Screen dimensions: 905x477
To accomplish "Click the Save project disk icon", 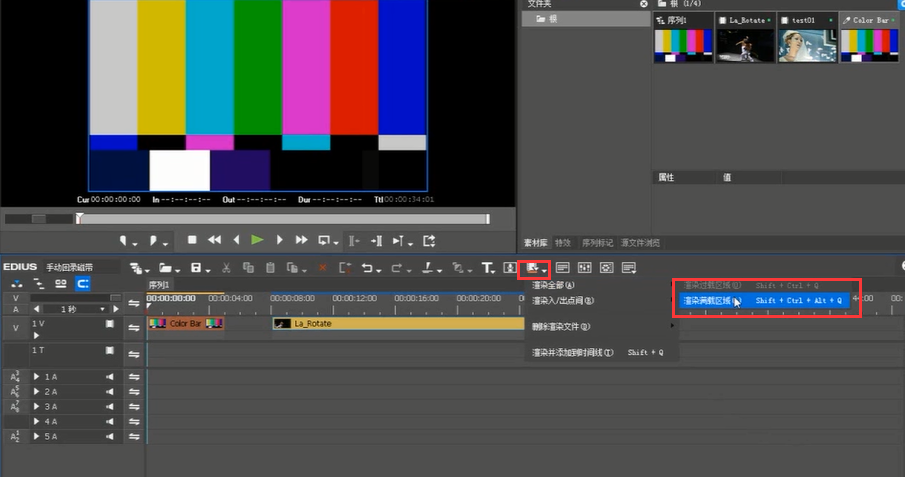I will (197, 268).
